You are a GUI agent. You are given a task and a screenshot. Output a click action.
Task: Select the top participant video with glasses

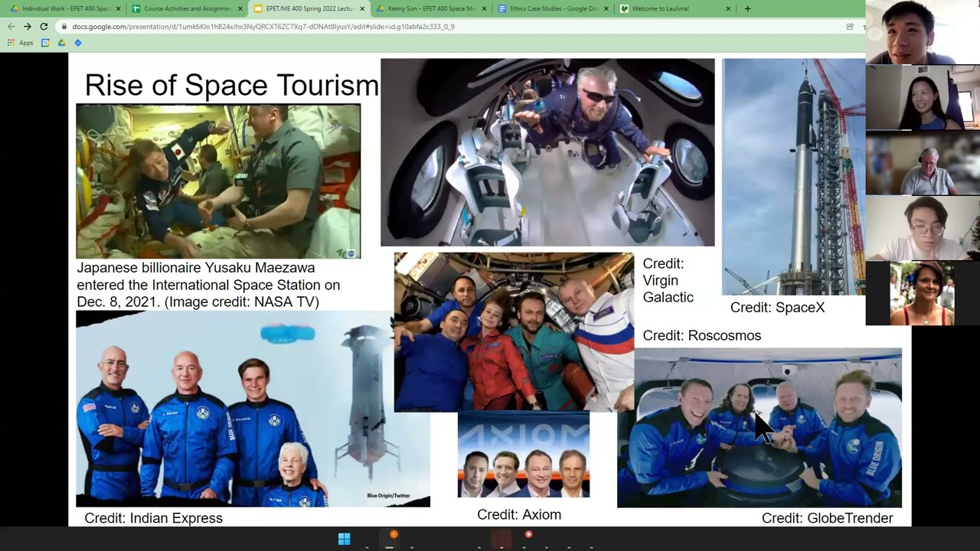click(923, 32)
